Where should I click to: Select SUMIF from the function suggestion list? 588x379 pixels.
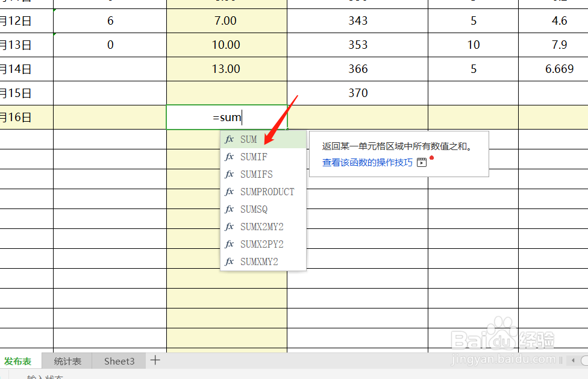point(253,157)
